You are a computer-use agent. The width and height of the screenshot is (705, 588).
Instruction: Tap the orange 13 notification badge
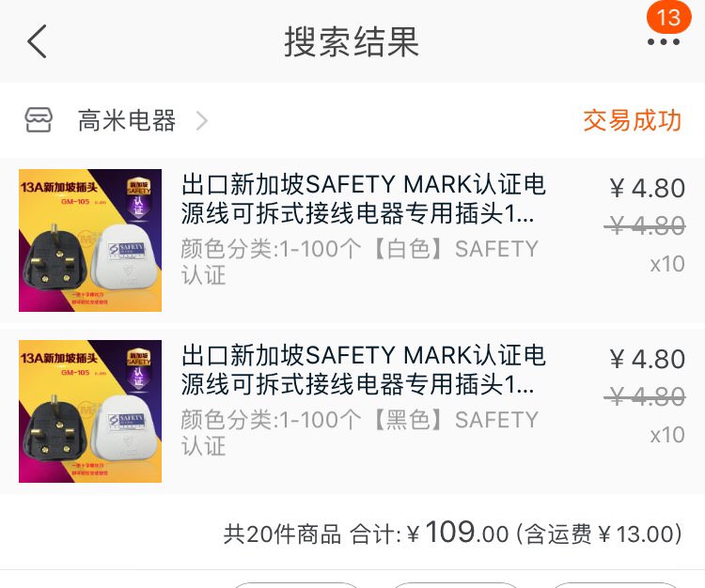click(668, 18)
